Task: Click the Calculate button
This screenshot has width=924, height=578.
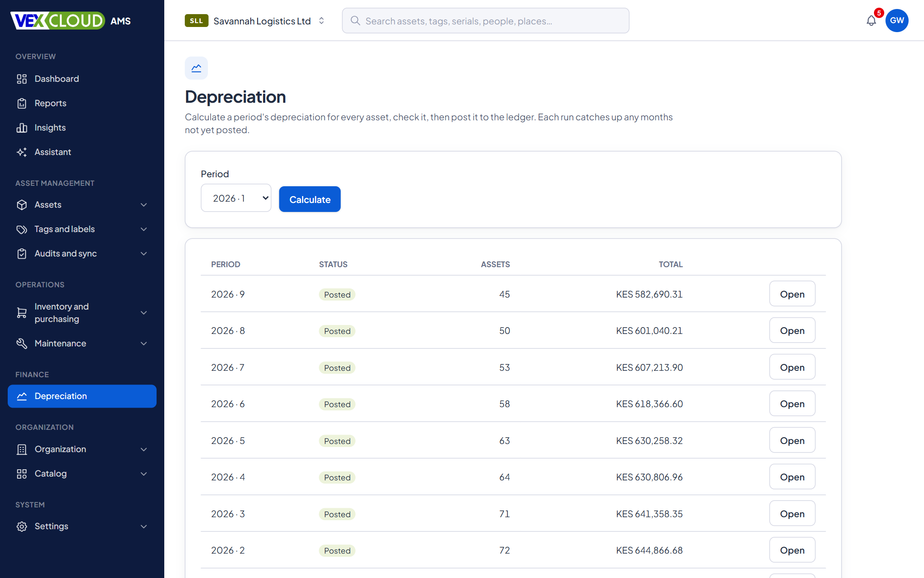Action: coord(310,199)
